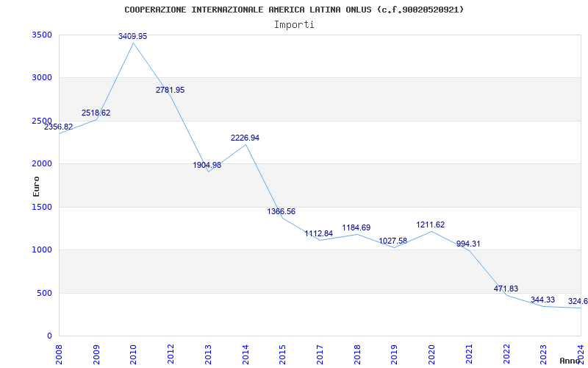Click the Anno x-axis label
The height and width of the screenshot is (368, 588).
570,361
